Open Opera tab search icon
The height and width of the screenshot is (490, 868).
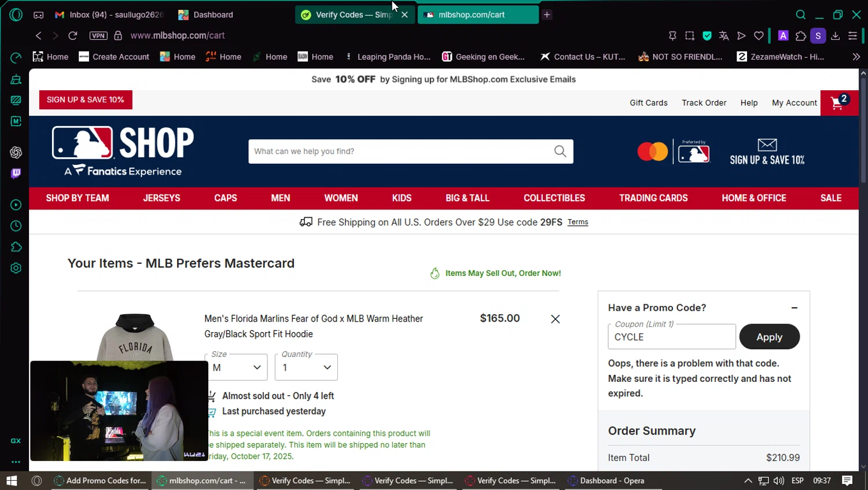click(x=801, y=14)
